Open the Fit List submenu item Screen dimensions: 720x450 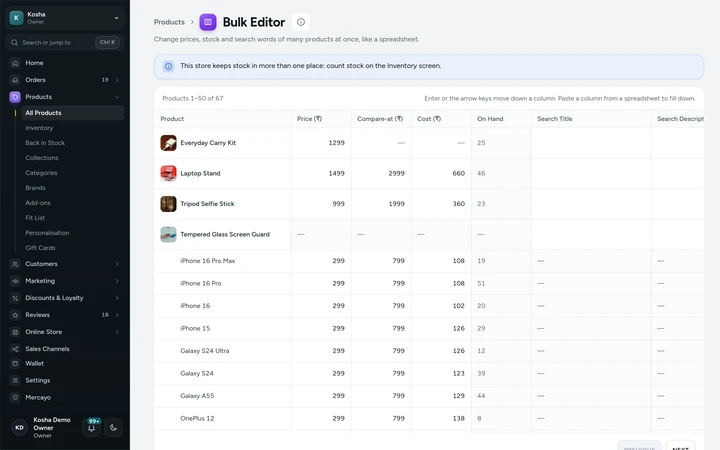73,218
